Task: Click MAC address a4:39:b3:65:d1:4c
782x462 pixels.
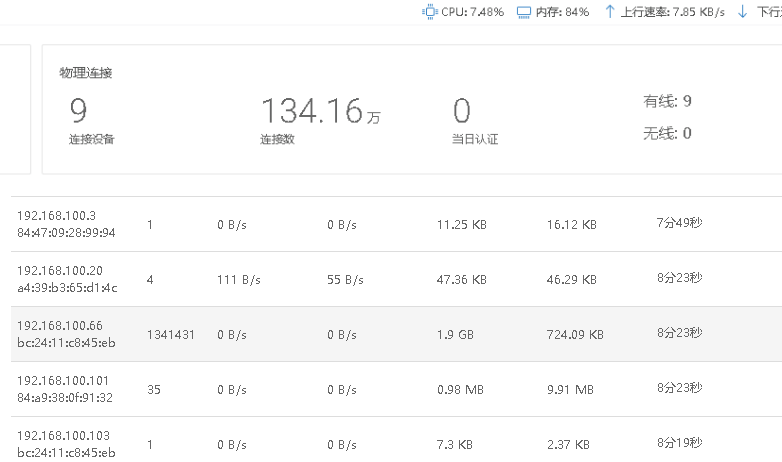Action: tap(66, 288)
